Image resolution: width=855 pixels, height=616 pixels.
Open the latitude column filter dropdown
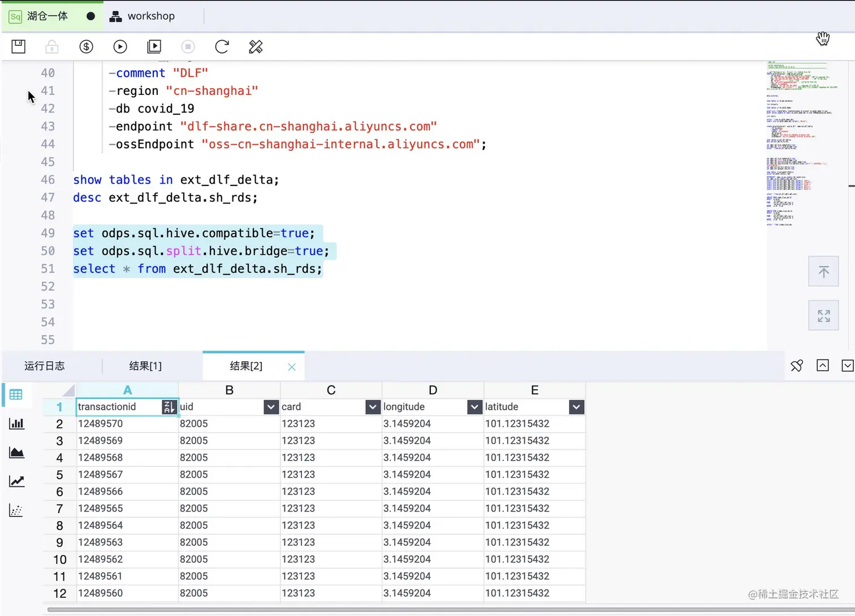tap(576, 407)
